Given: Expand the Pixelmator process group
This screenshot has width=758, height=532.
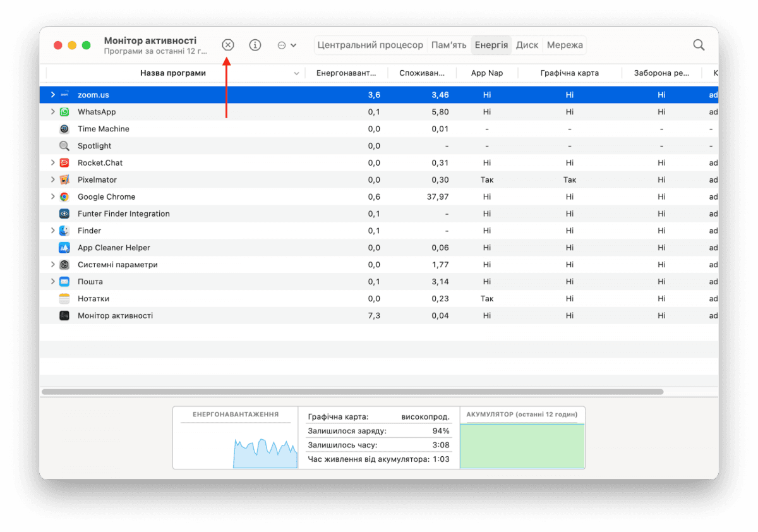Looking at the screenshot, I should tap(52, 180).
